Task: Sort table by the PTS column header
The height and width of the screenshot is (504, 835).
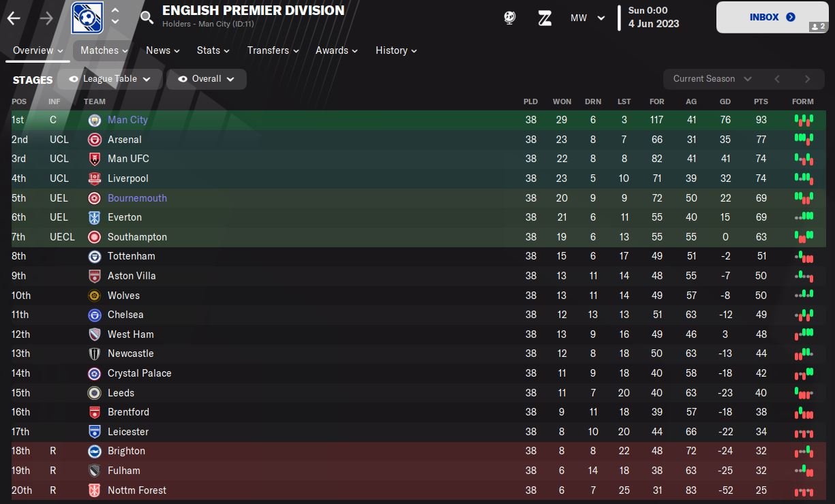Action: click(761, 101)
